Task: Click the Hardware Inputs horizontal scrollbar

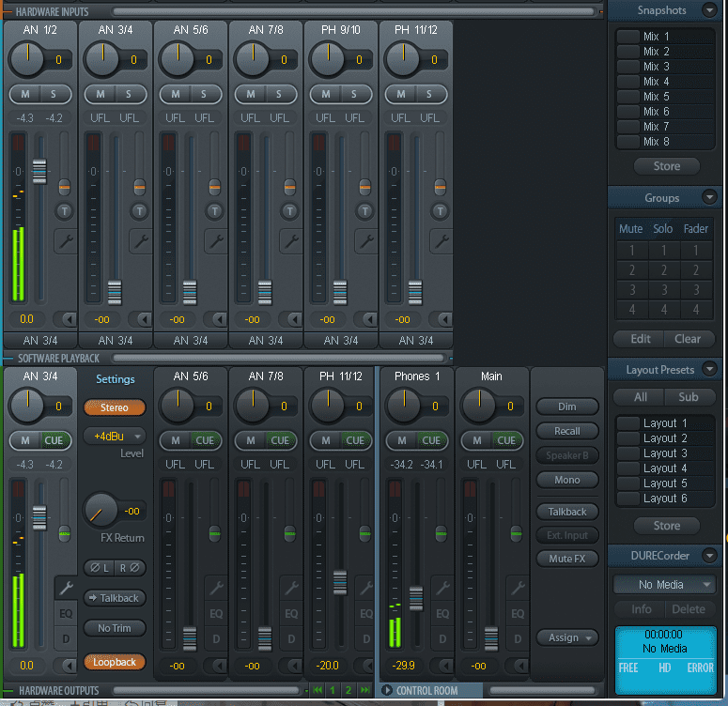Action: pos(353,11)
